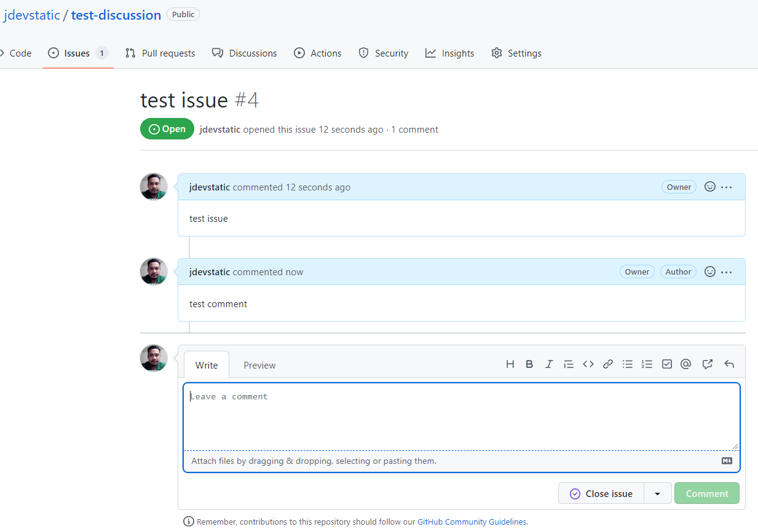Open the test-discussion repository link
758x532 pixels.
click(116, 15)
